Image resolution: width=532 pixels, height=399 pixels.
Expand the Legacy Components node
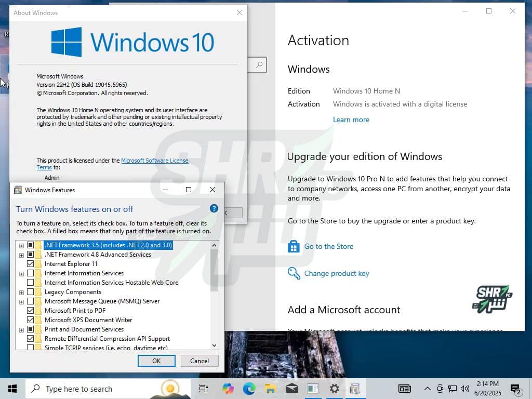pyautogui.click(x=21, y=292)
